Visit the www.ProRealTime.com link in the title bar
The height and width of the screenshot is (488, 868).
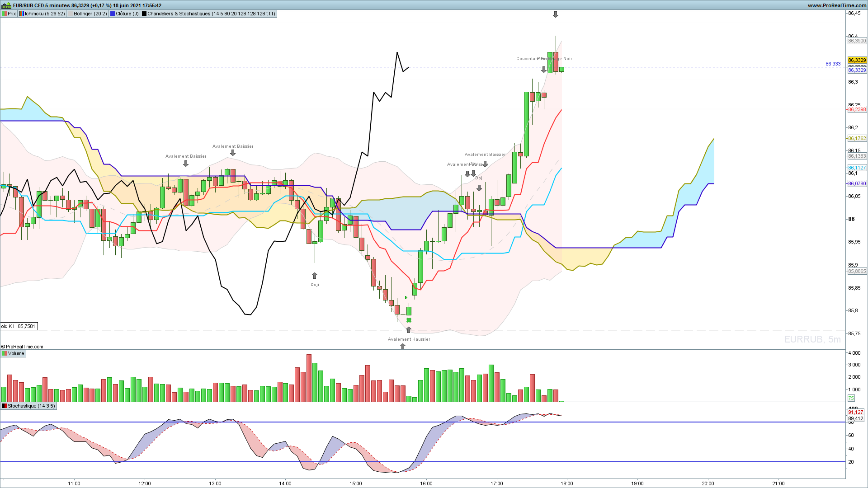tap(837, 5)
